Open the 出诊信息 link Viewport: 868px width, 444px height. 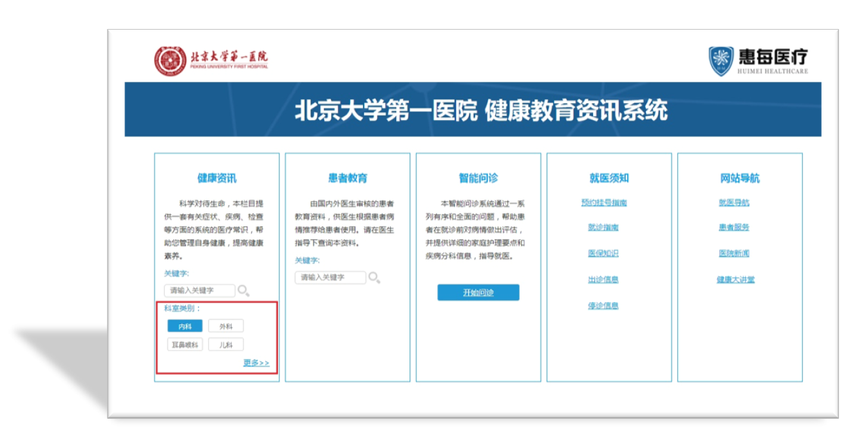click(603, 280)
